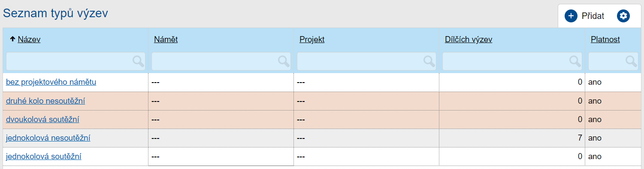Click search magnifier in Název filter
The height and width of the screenshot is (169, 644).
pyautogui.click(x=138, y=61)
